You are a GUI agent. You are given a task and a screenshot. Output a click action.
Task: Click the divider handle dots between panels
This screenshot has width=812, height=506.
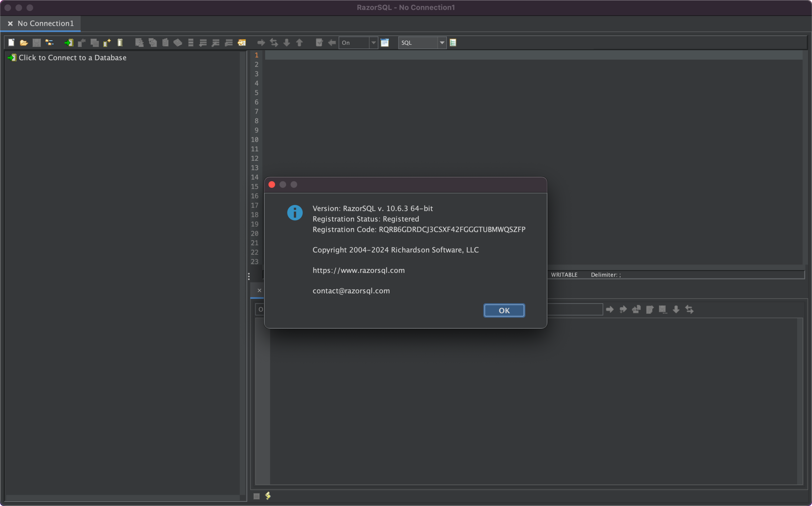(249, 276)
